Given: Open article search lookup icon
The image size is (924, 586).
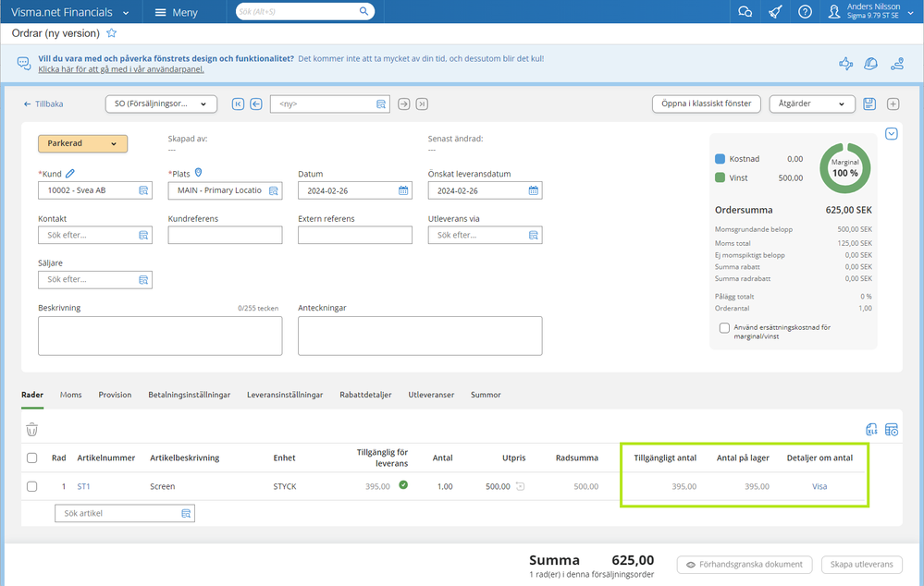Looking at the screenshot, I should (x=186, y=514).
